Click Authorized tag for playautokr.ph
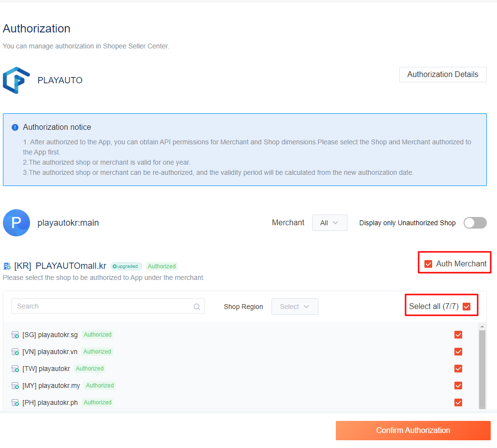 click(x=98, y=402)
